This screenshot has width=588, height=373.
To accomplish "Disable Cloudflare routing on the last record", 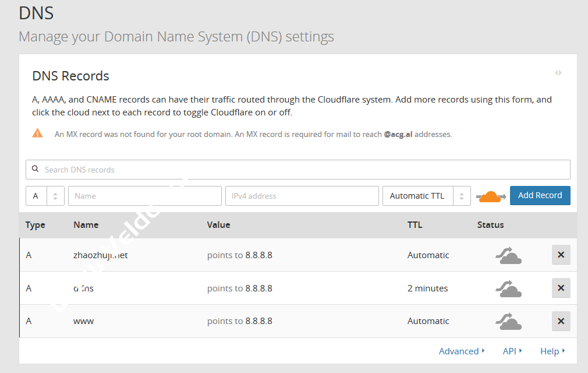I will 508,321.
